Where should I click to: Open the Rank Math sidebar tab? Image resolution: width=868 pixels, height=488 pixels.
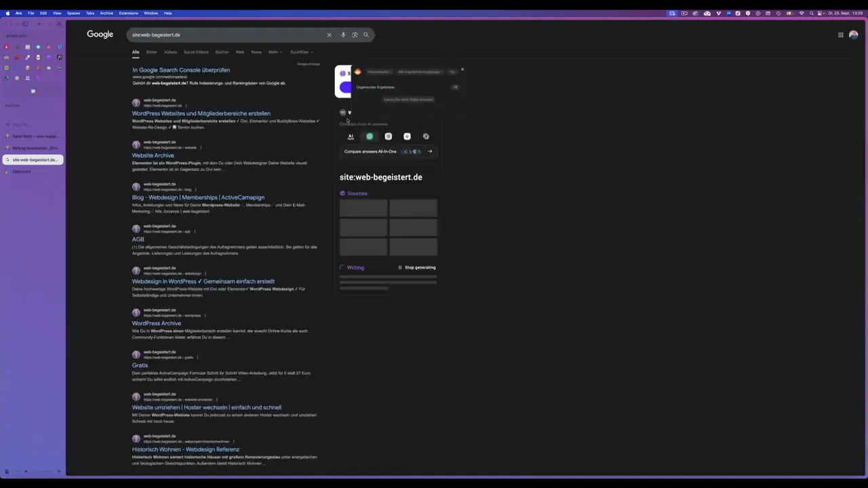click(x=34, y=136)
